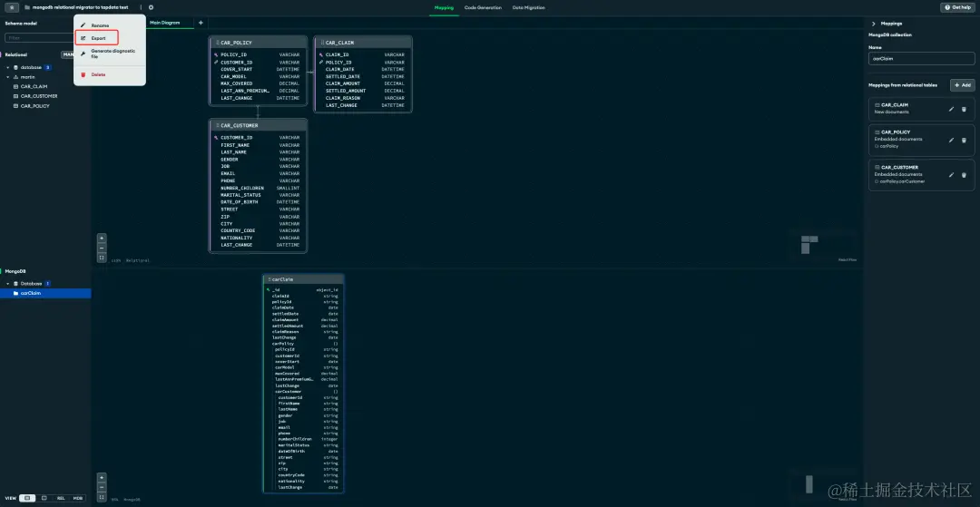
Task: Delete the CAR_POLICY mapping
Action: tap(964, 140)
